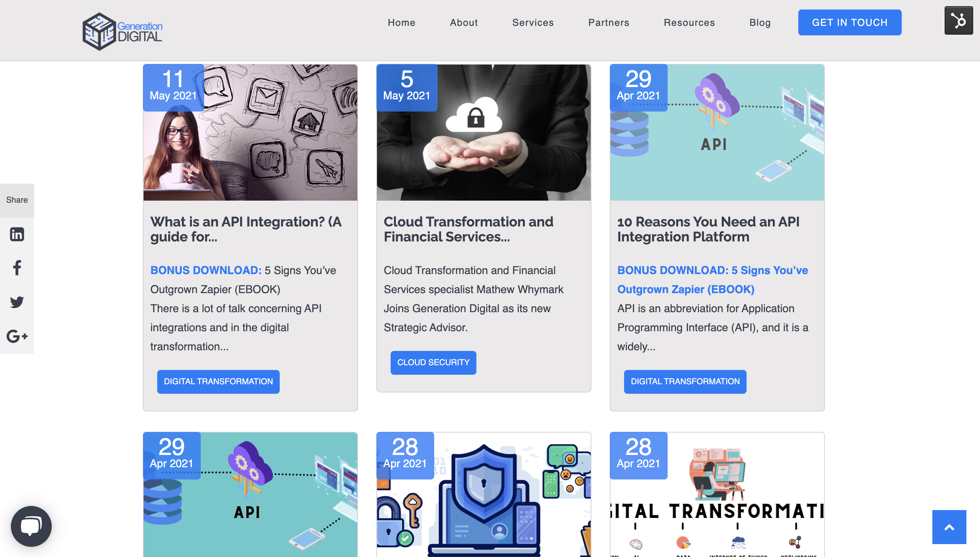This screenshot has width=980, height=557.
Task: Click GET IN TOUCH button
Action: pyautogui.click(x=850, y=22)
